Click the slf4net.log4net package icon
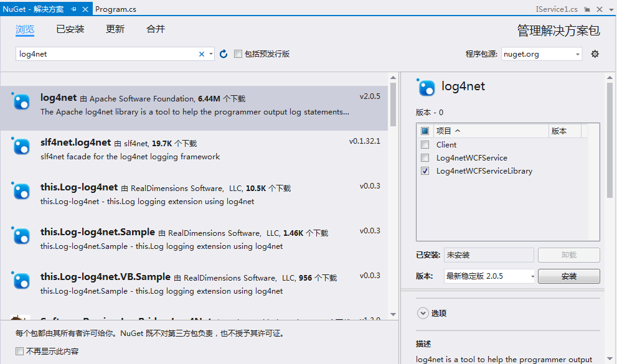The image size is (617, 364). (21, 146)
